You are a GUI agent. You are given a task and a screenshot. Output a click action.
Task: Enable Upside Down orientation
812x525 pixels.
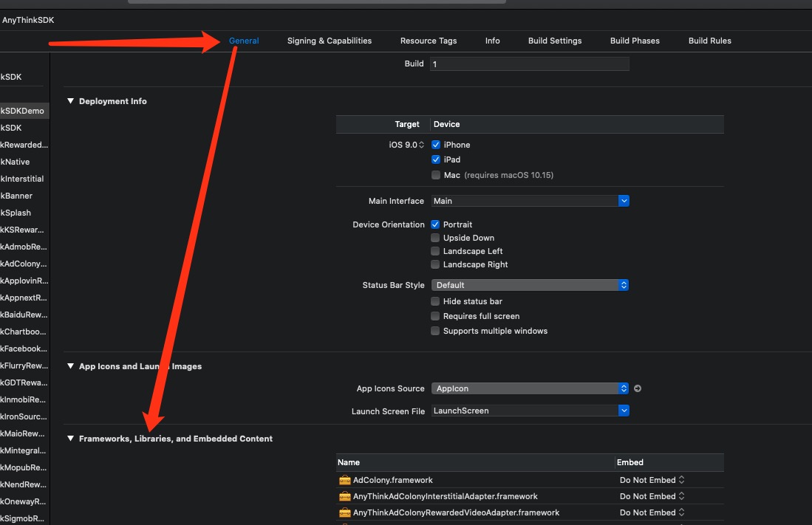pos(435,238)
